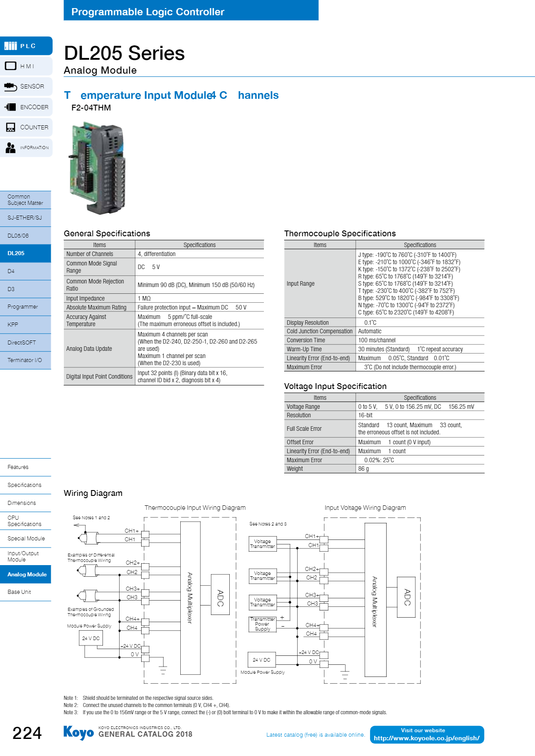Open the D3 side tab
This screenshot has width=535, height=756.
pyautogui.click(x=26, y=289)
